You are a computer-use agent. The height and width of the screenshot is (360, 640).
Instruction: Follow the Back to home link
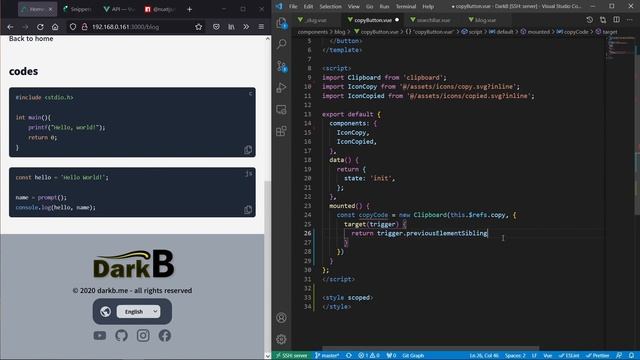(x=31, y=39)
